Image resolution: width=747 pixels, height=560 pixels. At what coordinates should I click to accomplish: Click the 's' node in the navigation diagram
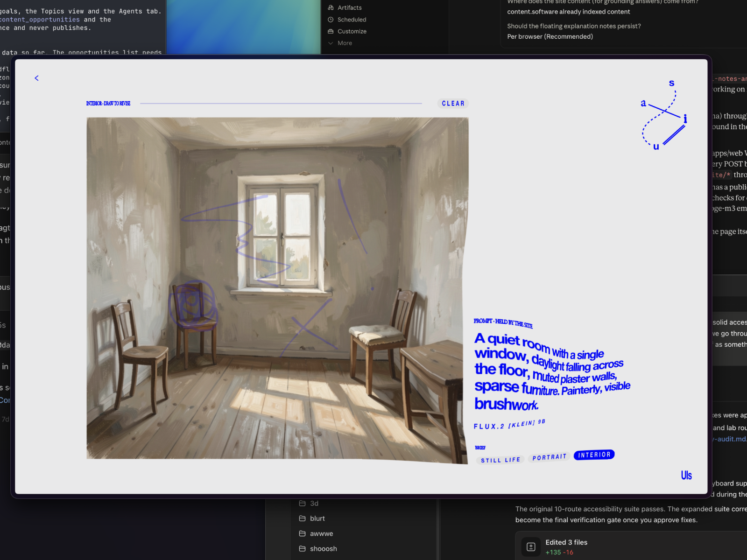coord(671,83)
